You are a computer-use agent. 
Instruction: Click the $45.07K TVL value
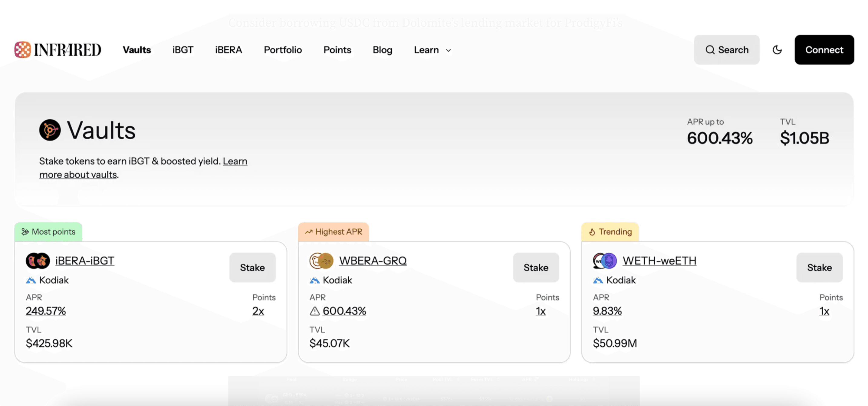point(330,343)
